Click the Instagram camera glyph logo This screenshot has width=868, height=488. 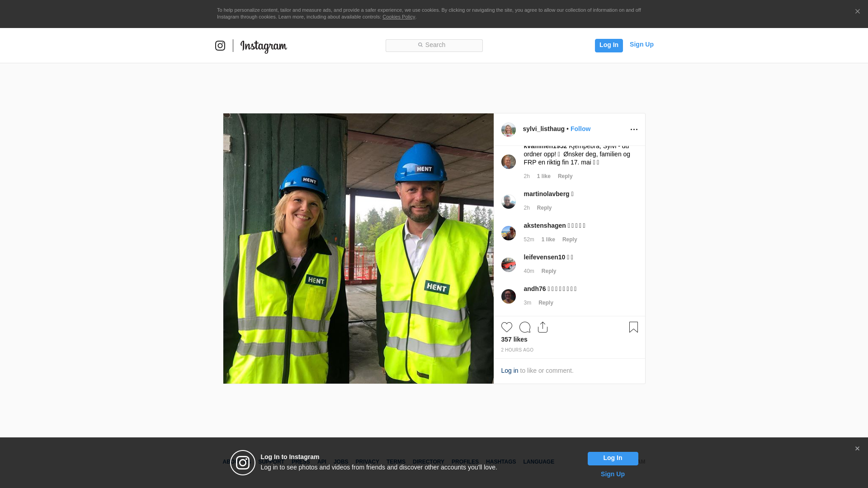tap(220, 46)
